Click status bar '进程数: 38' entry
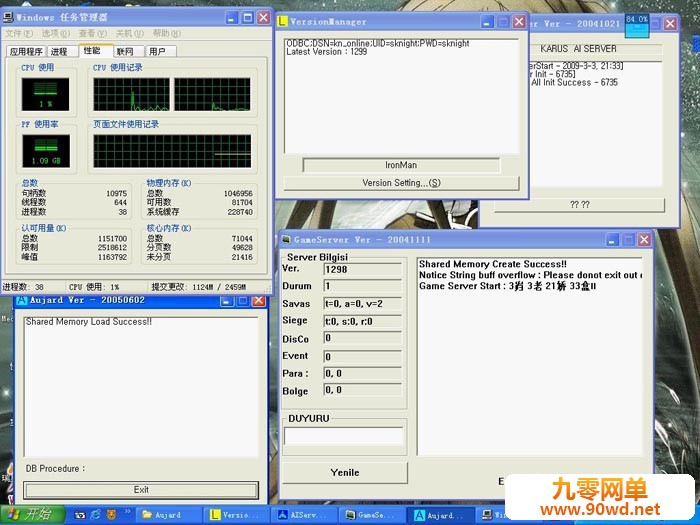Image resolution: width=700 pixels, height=525 pixels. tap(23, 287)
